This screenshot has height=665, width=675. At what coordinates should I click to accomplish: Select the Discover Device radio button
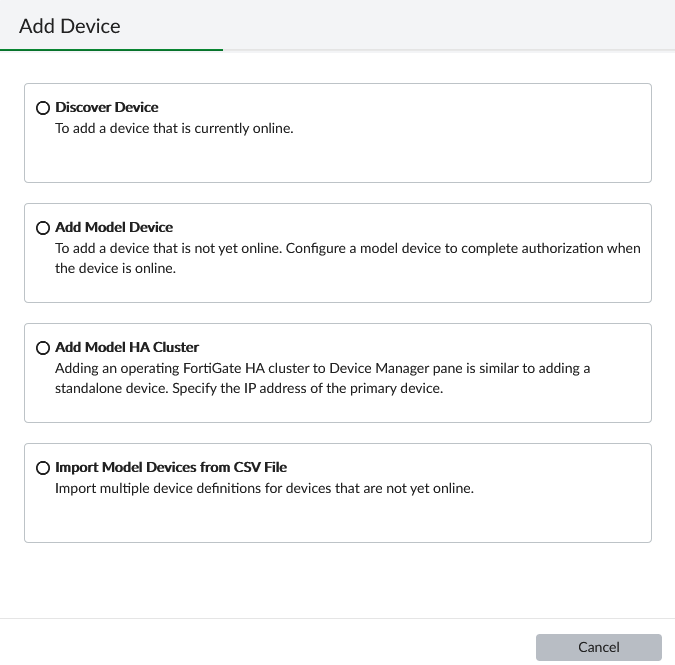(43, 108)
